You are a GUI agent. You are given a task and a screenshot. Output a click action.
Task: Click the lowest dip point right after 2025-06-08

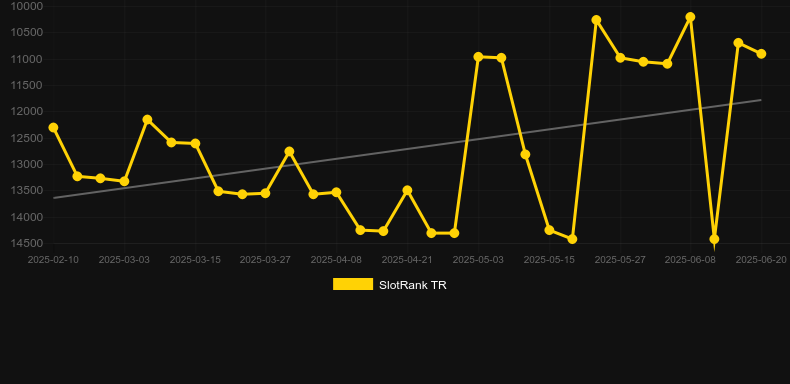(714, 239)
